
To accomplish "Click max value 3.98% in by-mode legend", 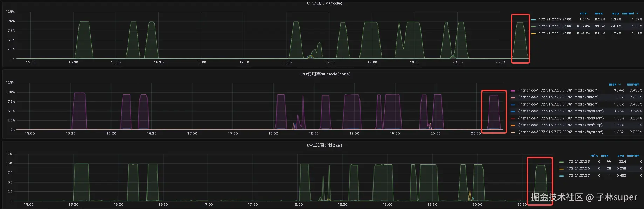I will point(619,111).
